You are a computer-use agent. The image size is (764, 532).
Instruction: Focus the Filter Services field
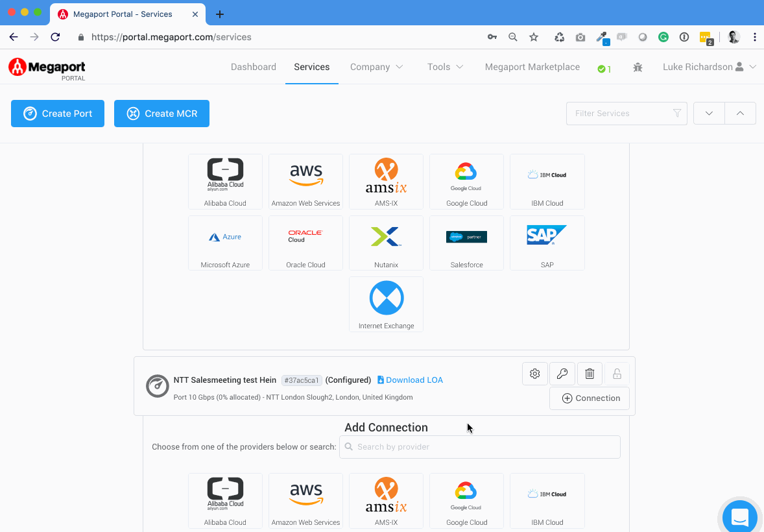[x=627, y=113]
